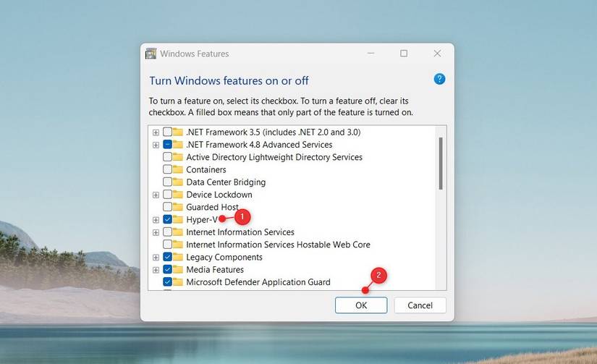Click the Windows Features title bar icon

coord(151,54)
